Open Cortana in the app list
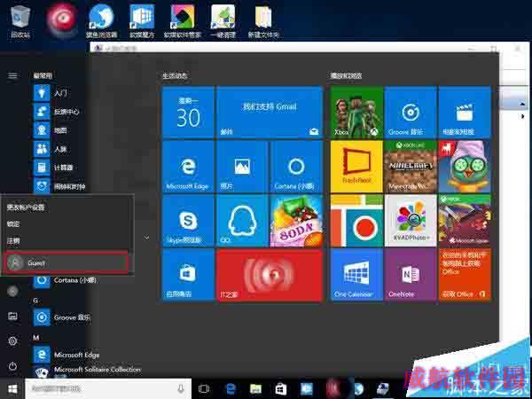Image resolution: width=532 pixels, height=399 pixels. [x=65, y=280]
